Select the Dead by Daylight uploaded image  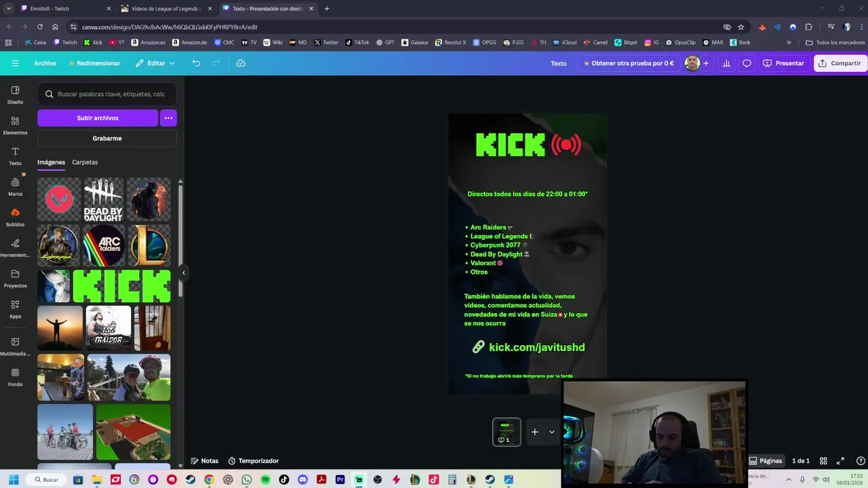coord(103,199)
